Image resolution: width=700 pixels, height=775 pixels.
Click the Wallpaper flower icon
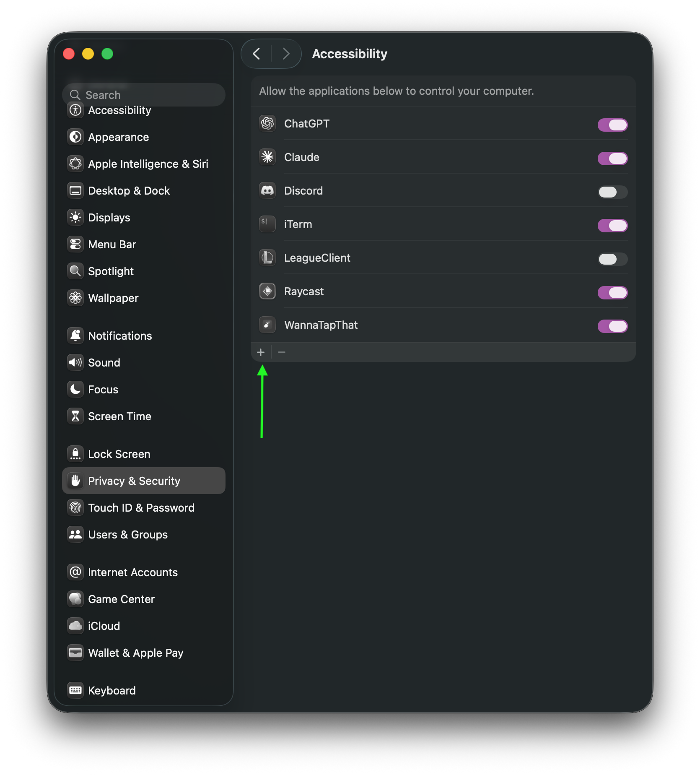(x=75, y=298)
